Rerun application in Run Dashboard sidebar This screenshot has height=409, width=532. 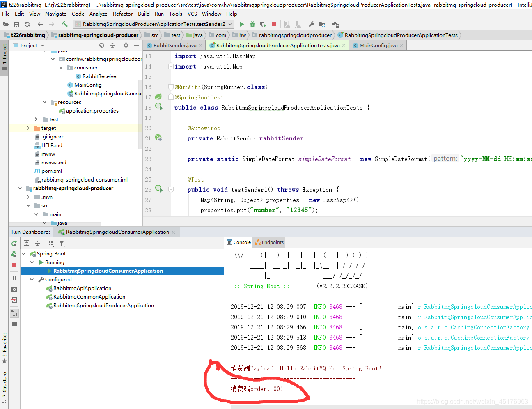tap(14, 244)
